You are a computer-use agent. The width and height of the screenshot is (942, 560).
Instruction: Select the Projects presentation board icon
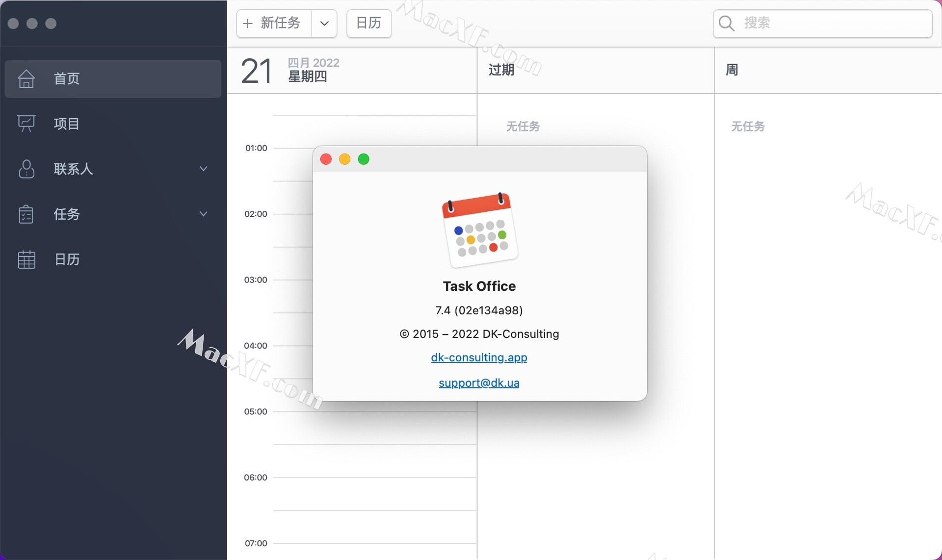(26, 124)
